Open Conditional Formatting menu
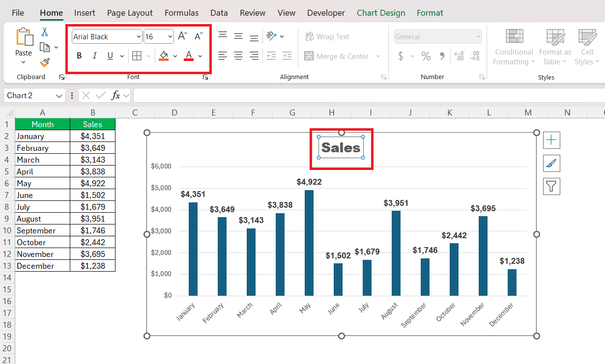The image size is (605, 364). (514, 47)
